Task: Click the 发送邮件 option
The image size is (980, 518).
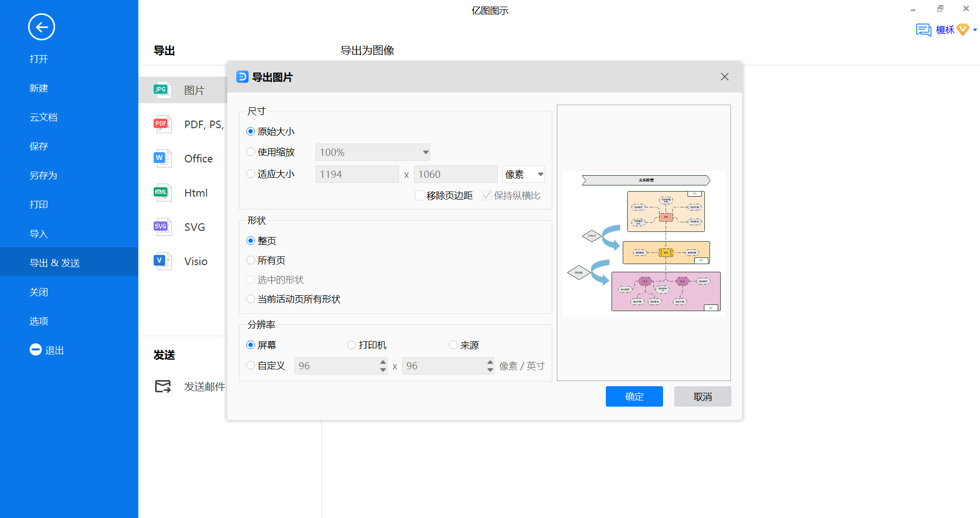Action: 205,387
